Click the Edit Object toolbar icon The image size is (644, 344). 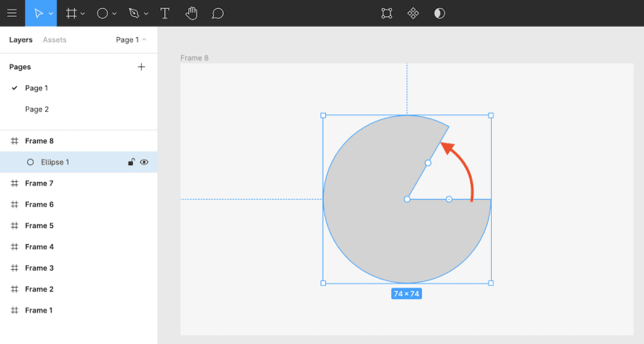[386, 13]
